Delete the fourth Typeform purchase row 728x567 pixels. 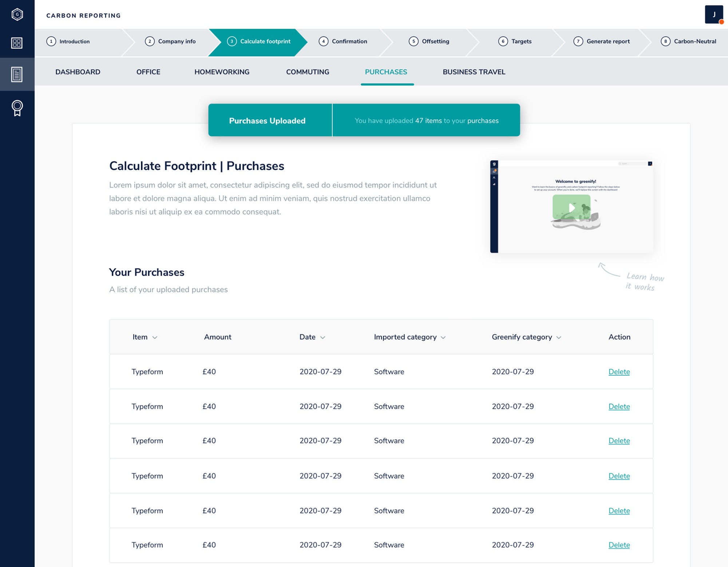pyautogui.click(x=619, y=476)
